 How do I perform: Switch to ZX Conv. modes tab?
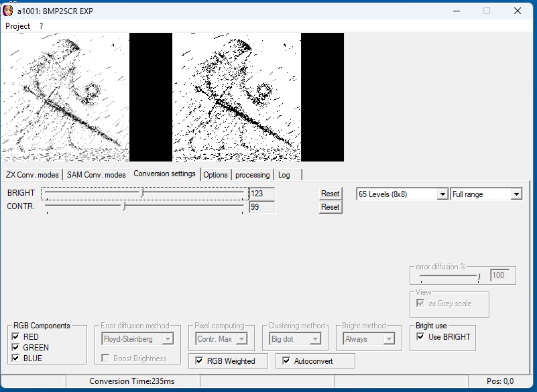[x=32, y=175]
